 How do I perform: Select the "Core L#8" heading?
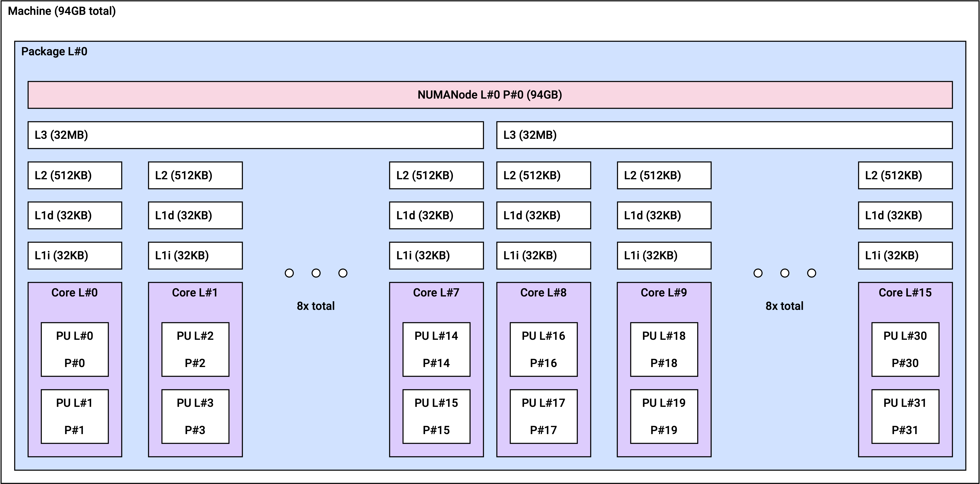(543, 293)
